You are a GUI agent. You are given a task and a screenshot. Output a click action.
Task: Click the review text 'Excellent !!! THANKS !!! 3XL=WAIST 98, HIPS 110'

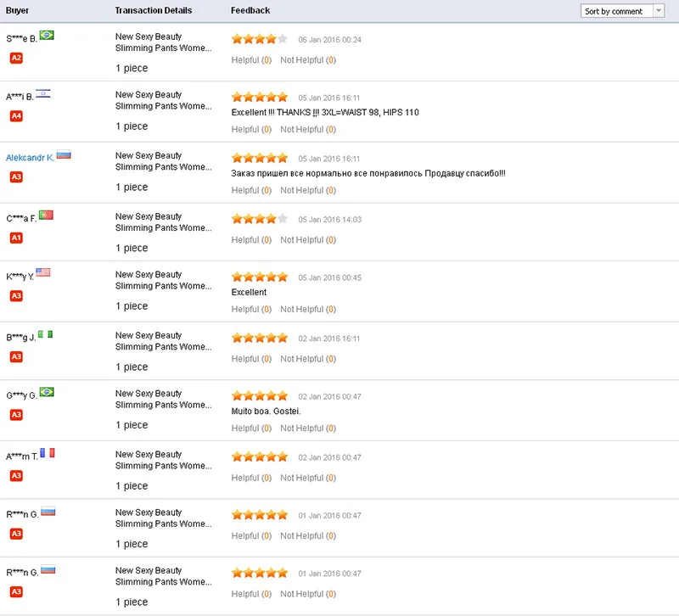325,113
